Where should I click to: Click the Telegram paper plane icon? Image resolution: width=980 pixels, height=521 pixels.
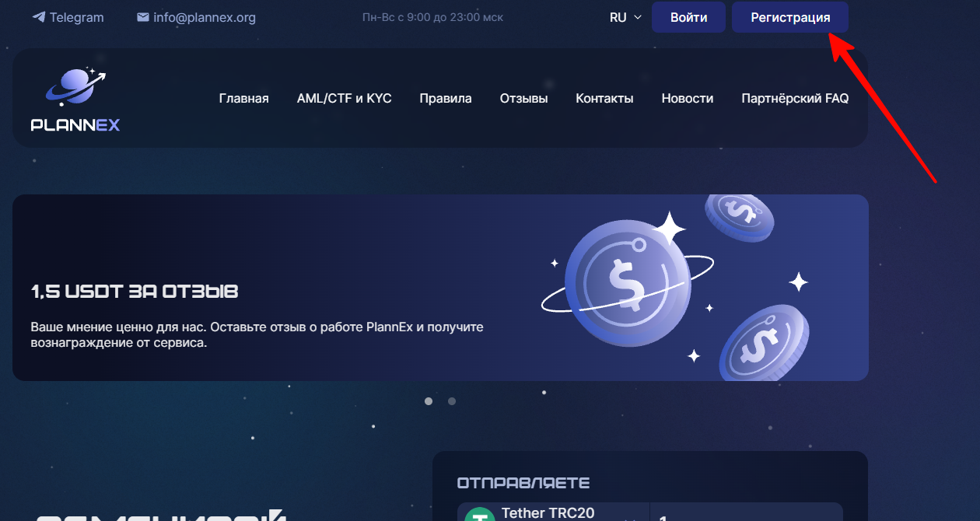38,17
